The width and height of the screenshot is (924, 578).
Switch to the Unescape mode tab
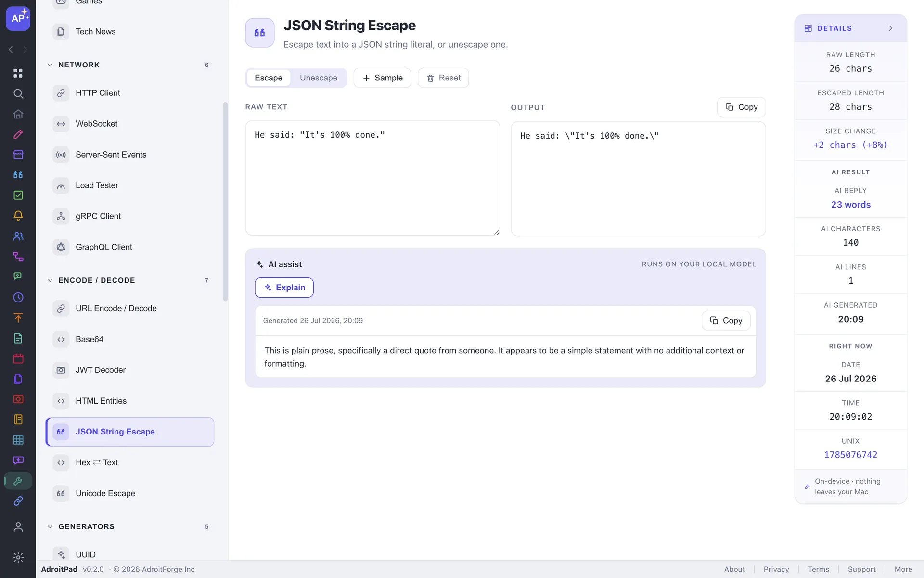click(318, 78)
